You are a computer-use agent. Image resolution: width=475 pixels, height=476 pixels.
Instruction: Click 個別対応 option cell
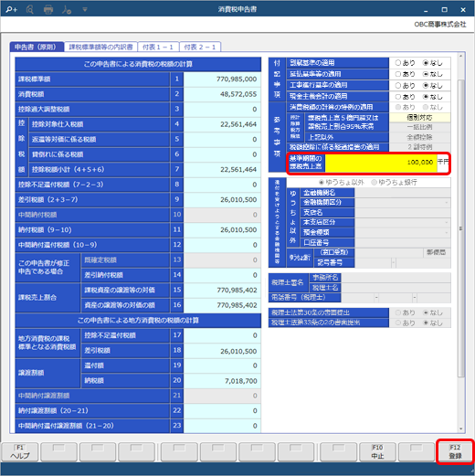pyautogui.click(x=419, y=118)
